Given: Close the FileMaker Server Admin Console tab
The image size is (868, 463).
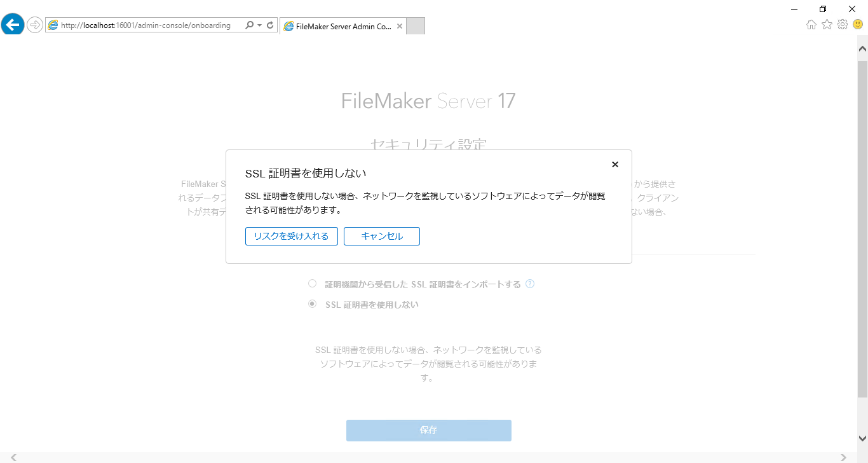Looking at the screenshot, I should 399,26.
